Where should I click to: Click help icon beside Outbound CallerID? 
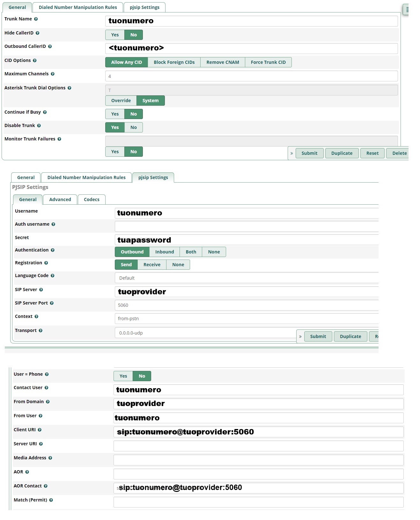click(50, 47)
